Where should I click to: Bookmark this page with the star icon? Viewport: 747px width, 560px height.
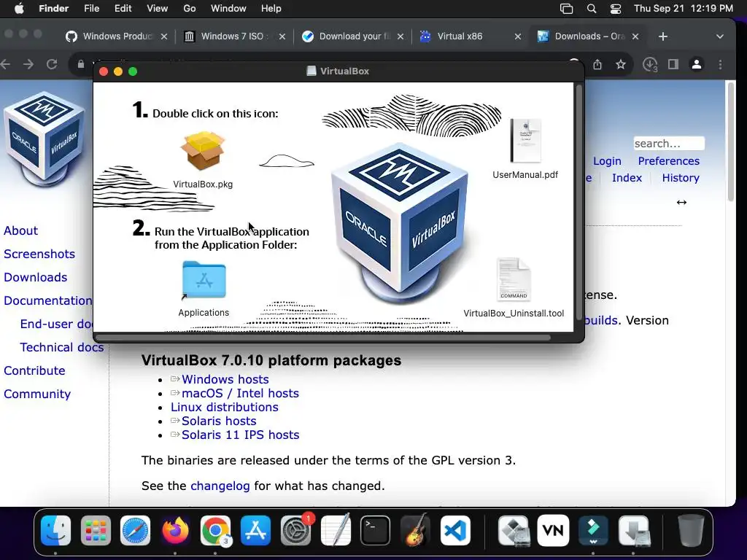pos(620,64)
